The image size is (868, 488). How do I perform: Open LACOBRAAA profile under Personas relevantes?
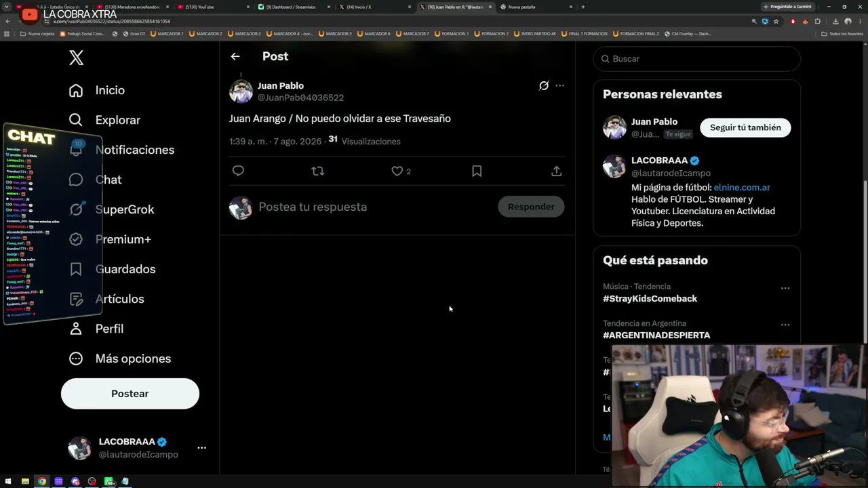pos(659,161)
